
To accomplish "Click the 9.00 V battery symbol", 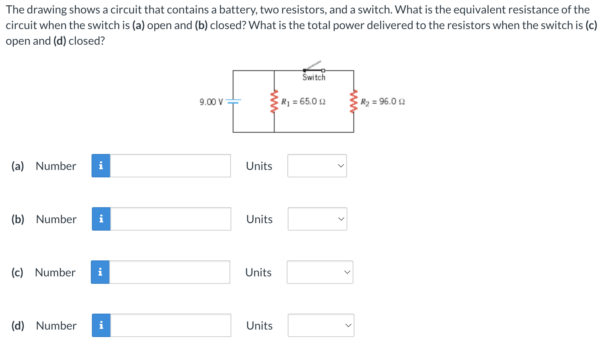I will point(233,101).
